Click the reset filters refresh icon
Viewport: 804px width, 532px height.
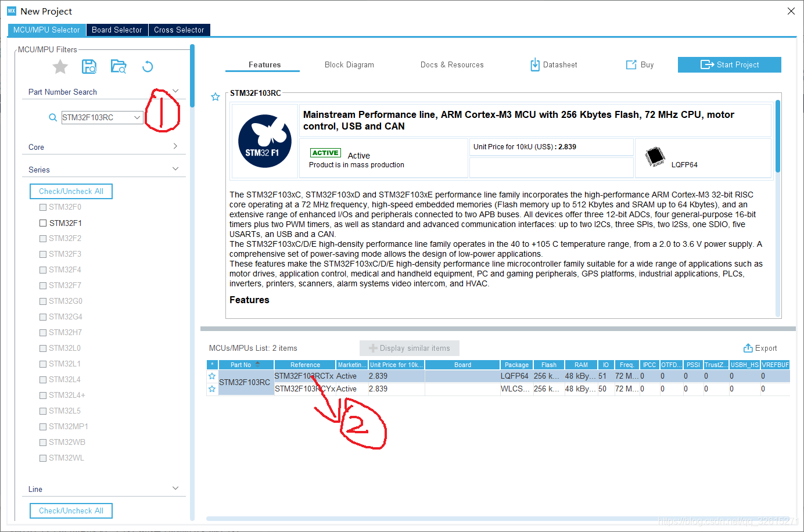coord(148,67)
